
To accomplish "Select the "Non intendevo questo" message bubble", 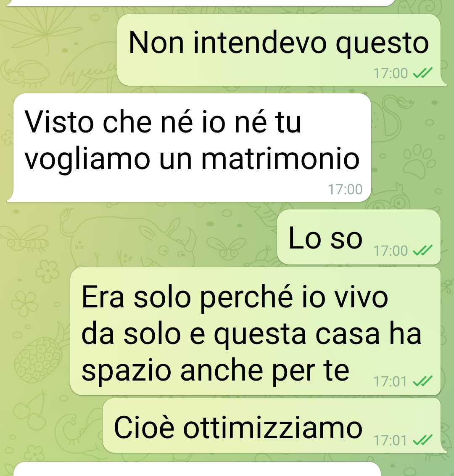I will [x=279, y=50].
